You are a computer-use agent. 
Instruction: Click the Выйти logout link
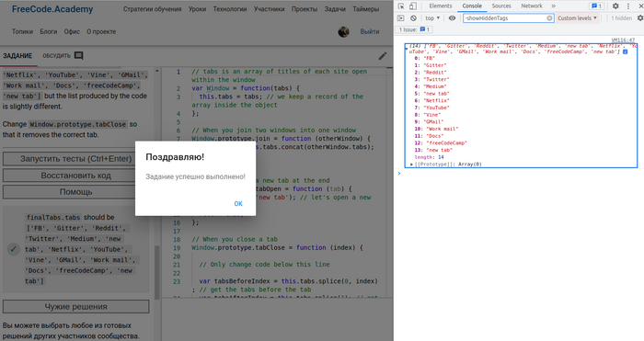tap(370, 31)
